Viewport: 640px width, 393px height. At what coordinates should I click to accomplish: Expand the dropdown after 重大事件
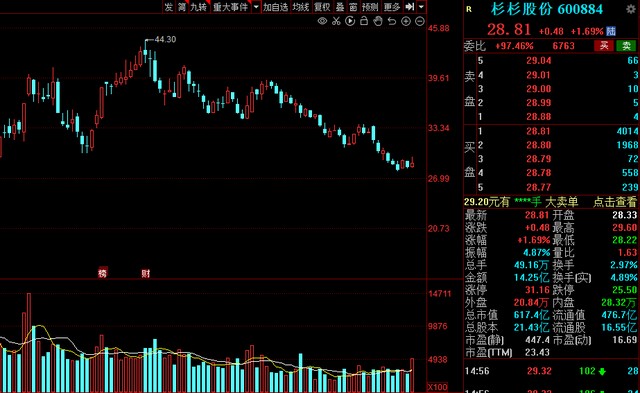(x=256, y=7)
